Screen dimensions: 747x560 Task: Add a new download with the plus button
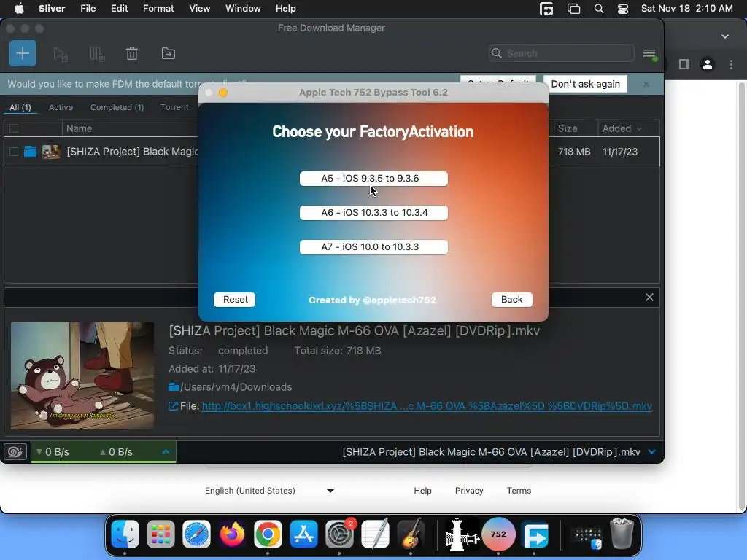[23, 53]
